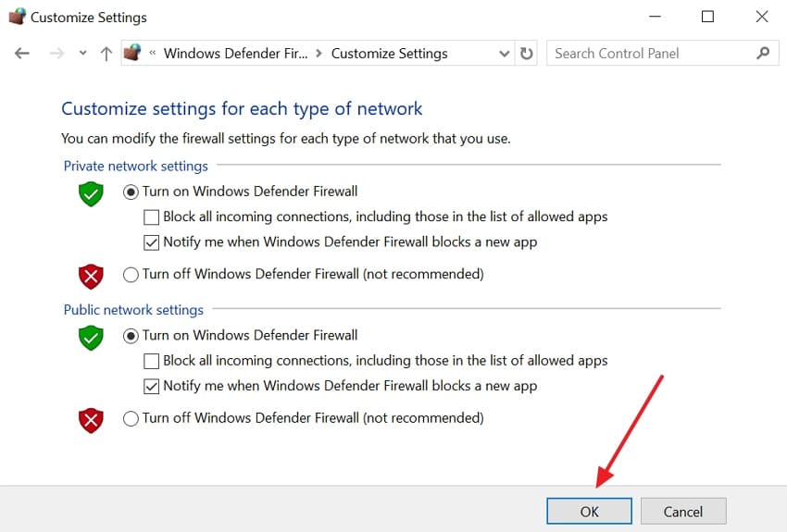Expand breadcrumb arrow after Windows Defender Firewall
This screenshot has height=532, width=787.
[x=319, y=53]
